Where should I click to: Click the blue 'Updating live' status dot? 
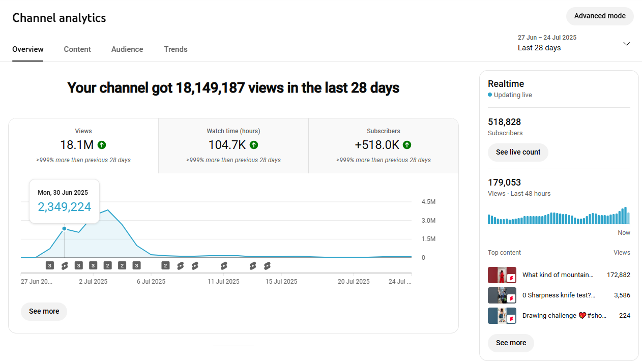pos(490,95)
